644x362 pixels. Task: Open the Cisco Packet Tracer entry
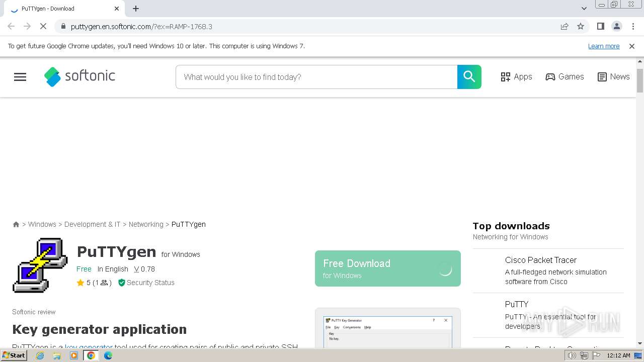[548, 270]
